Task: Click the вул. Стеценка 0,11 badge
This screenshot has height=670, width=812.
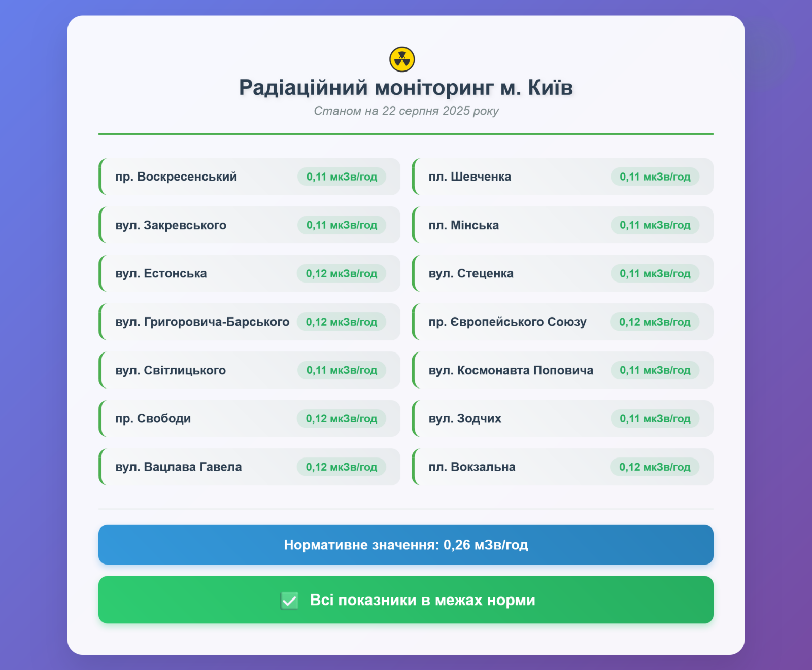Action: [x=655, y=274]
